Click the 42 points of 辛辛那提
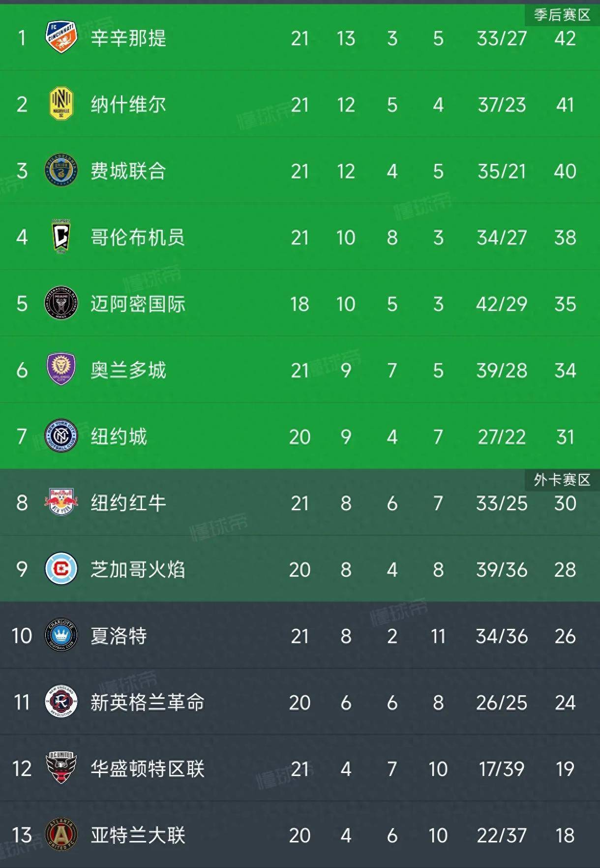 pyautogui.click(x=565, y=38)
